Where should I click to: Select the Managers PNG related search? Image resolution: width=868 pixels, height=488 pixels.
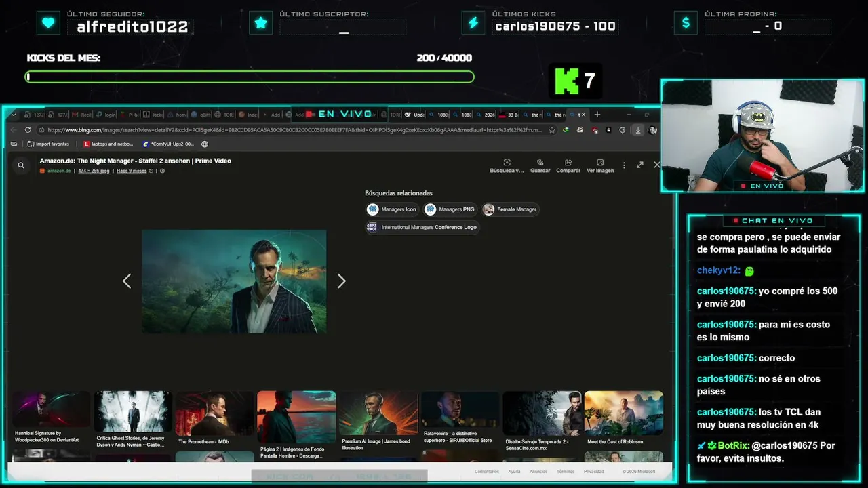[x=450, y=209]
